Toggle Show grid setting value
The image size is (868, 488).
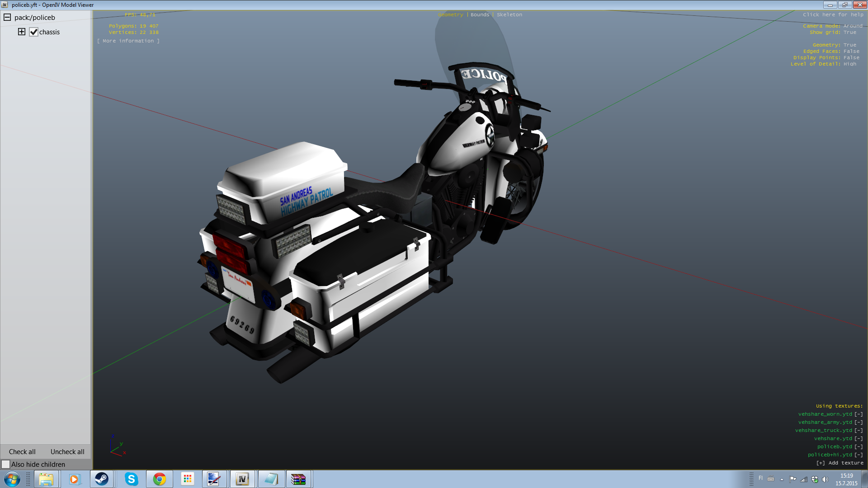click(849, 33)
